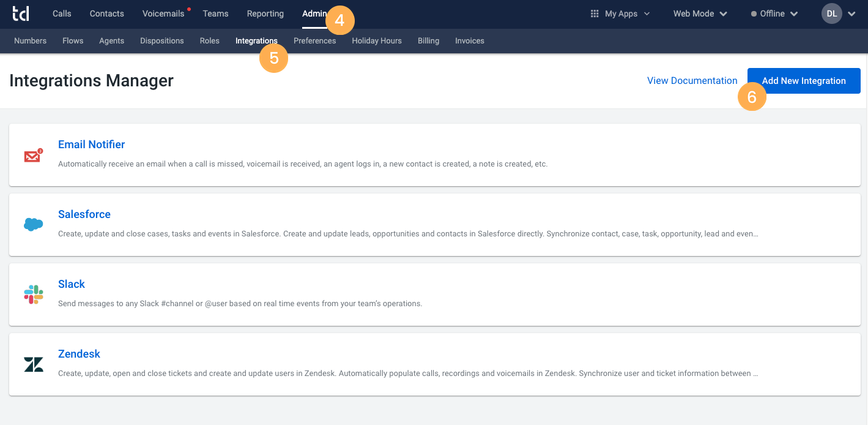868x425 pixels.
Task: Click the Zendesk logo icon
Action: [x=33, y=364]
